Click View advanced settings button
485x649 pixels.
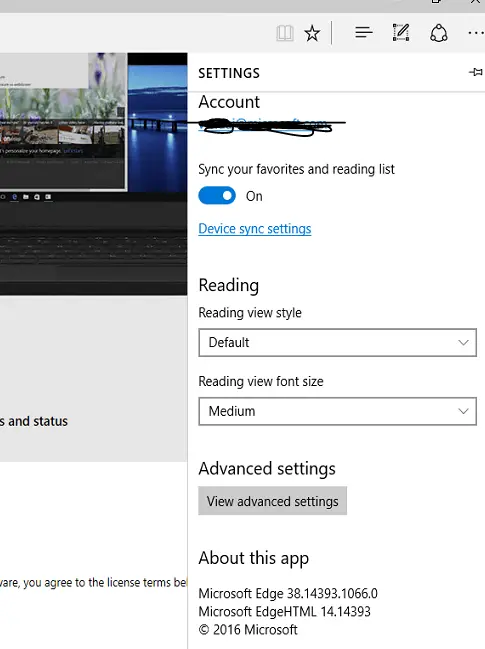[x=272, y=501]
